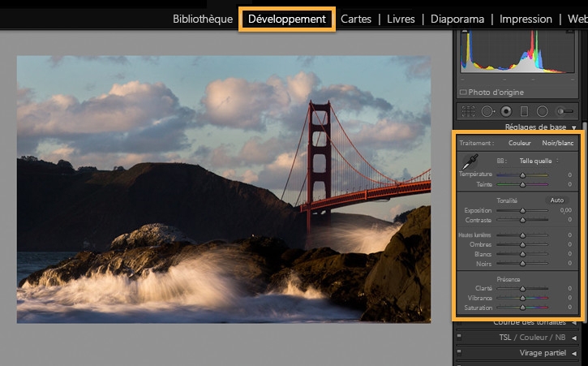588x366 pixels.
Task: Click the Teinte slider handle
Action: coord(522,185)
